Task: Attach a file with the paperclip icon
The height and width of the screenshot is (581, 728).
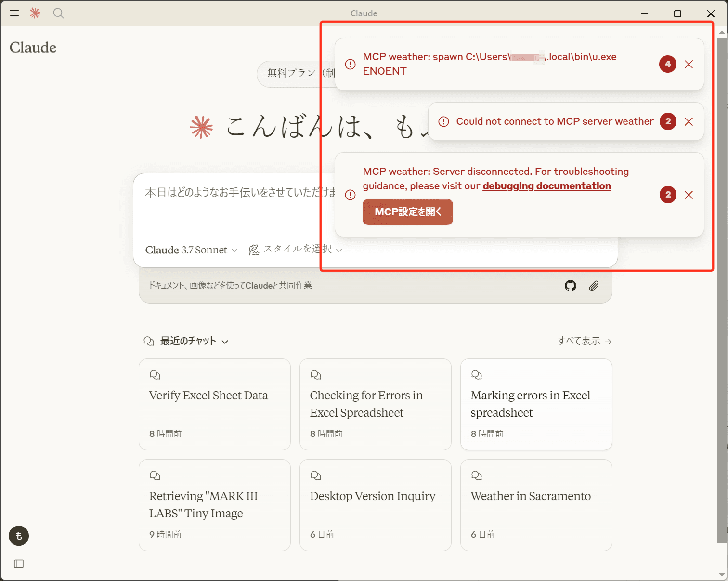Action: pos(594,286)
